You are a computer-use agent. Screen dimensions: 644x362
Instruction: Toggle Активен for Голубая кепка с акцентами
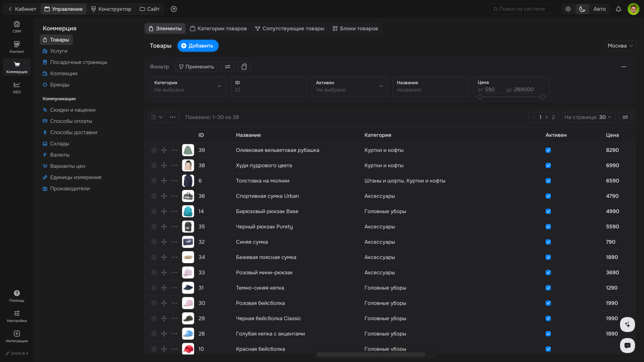pos(548,334)
